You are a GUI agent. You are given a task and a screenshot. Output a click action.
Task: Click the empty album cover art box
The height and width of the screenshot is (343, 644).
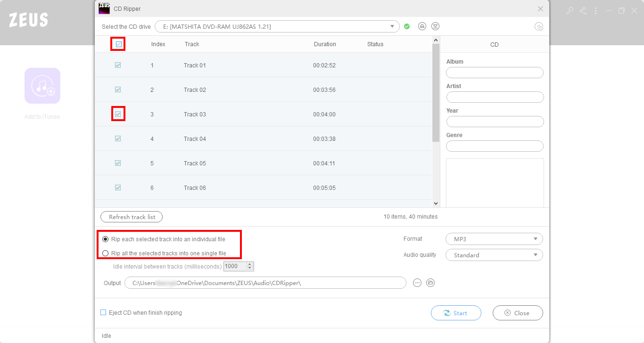[x=495, y=183]
